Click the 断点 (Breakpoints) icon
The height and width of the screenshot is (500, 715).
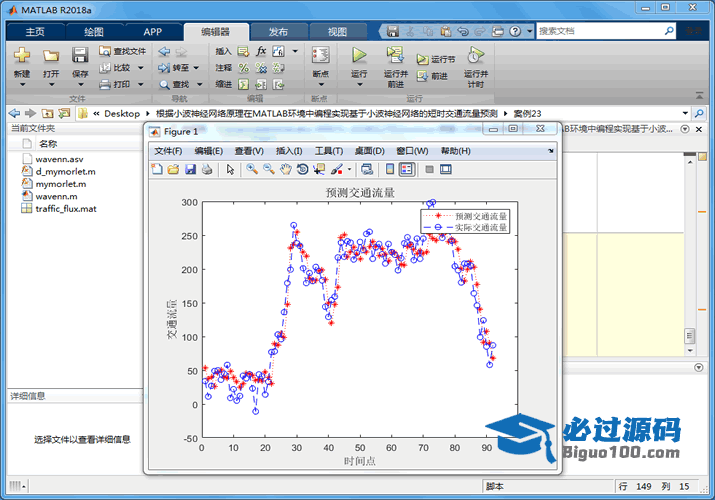tap(321, 55)
